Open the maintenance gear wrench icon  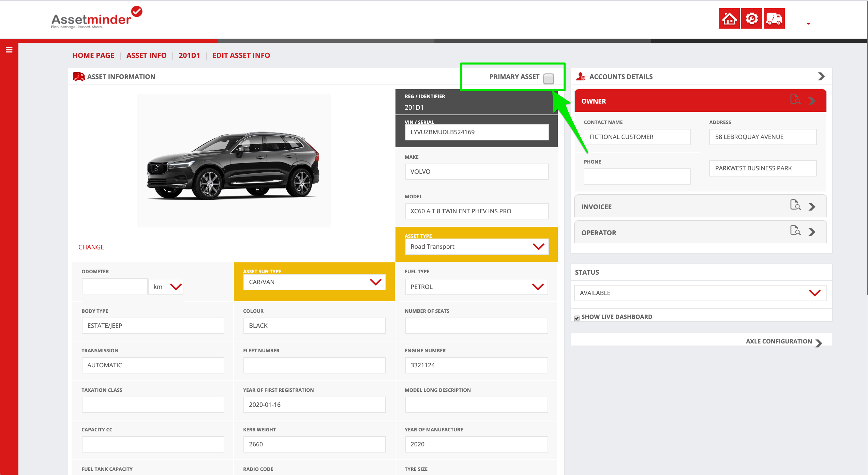coord(751,18)
